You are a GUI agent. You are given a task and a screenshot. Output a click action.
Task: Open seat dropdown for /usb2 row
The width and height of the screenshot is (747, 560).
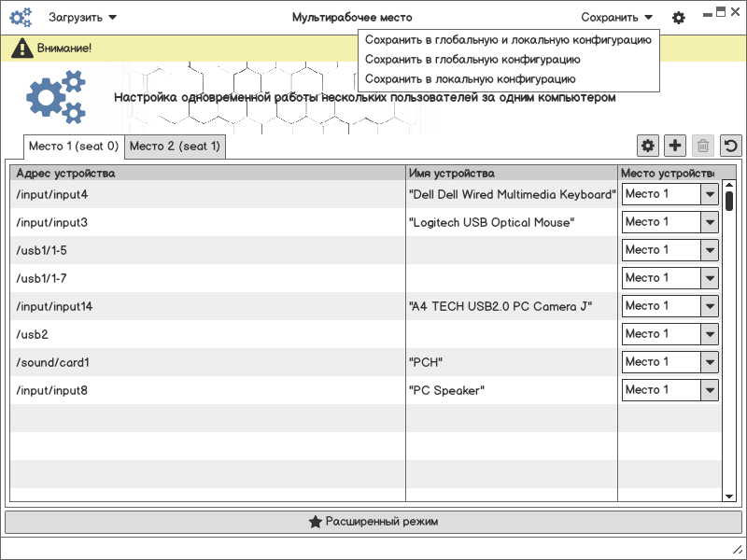(669, 334)
